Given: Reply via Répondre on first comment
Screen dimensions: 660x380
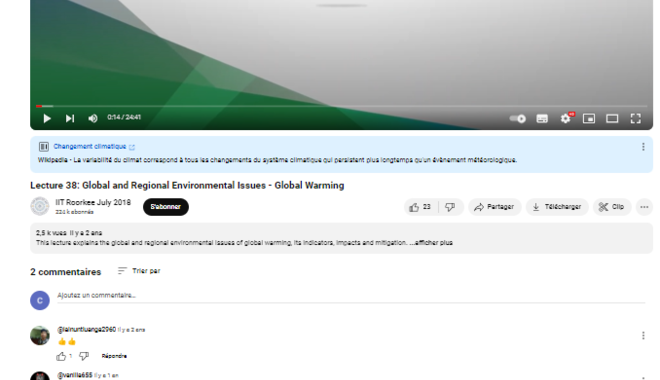Looking at the screenshot, I should coord(114,356).
